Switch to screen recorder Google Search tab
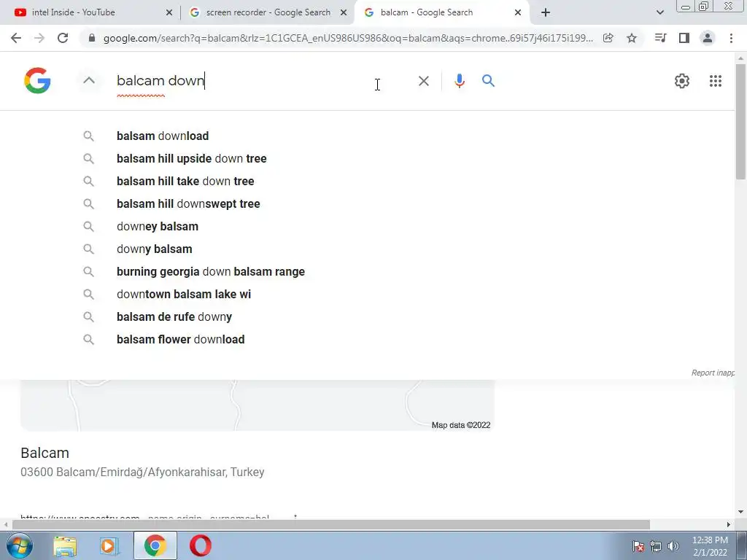Image resolution: width=747 pixels, height=560 pixels. pyautogui.click(x=268, y=12)
